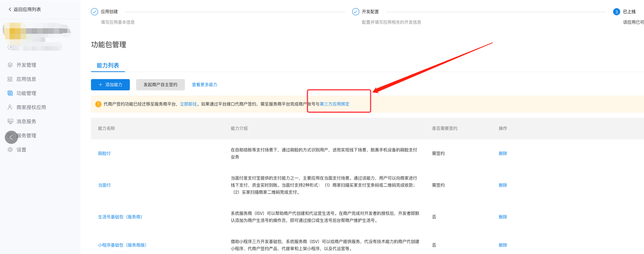Click the 添加能力 button
The height and width of the screenshot is (254, 644).
pos(110,85)
